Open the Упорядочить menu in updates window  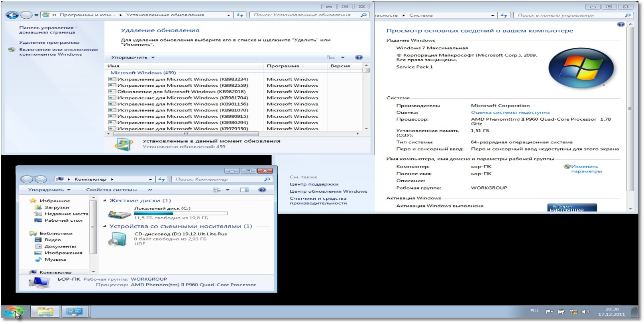(x=133, y=57)
